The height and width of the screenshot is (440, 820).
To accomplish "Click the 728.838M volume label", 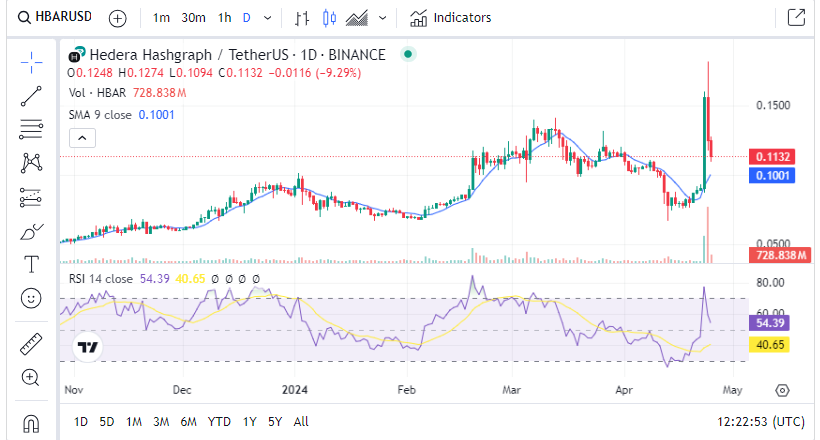I will (780, 255).
